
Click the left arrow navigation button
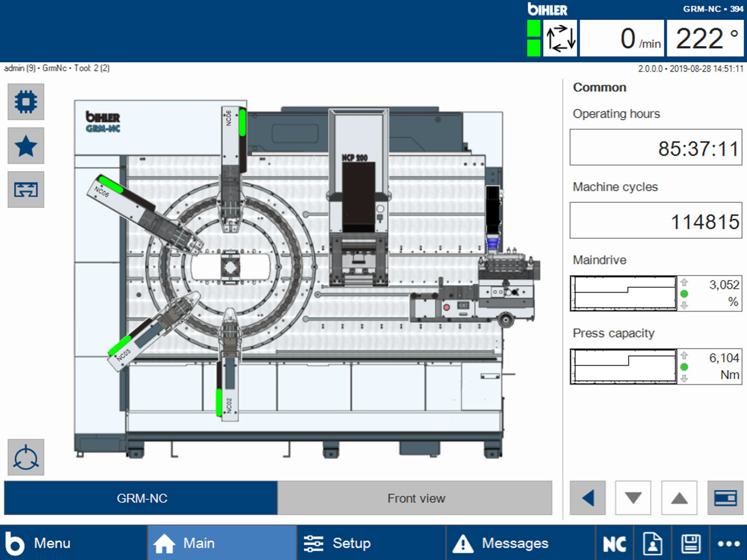tap(588, 498)
